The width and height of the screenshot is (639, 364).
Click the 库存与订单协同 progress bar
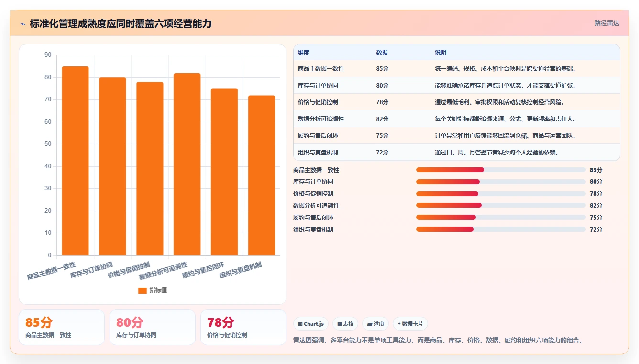pyautogui.click(x=501, y=182)
